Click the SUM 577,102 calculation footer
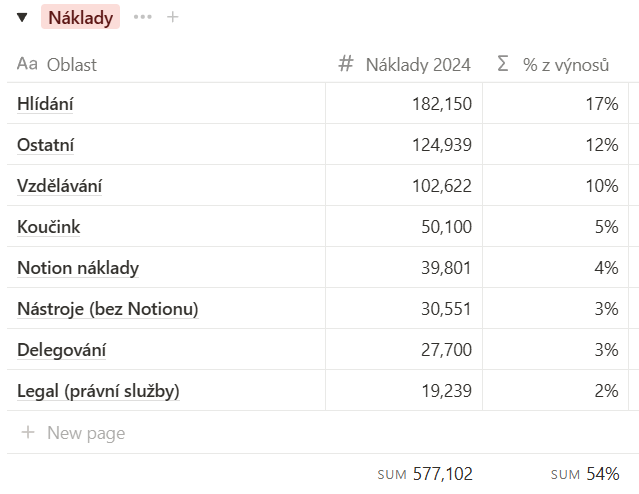This screenshot has height=494, width=639. (425, 474)
